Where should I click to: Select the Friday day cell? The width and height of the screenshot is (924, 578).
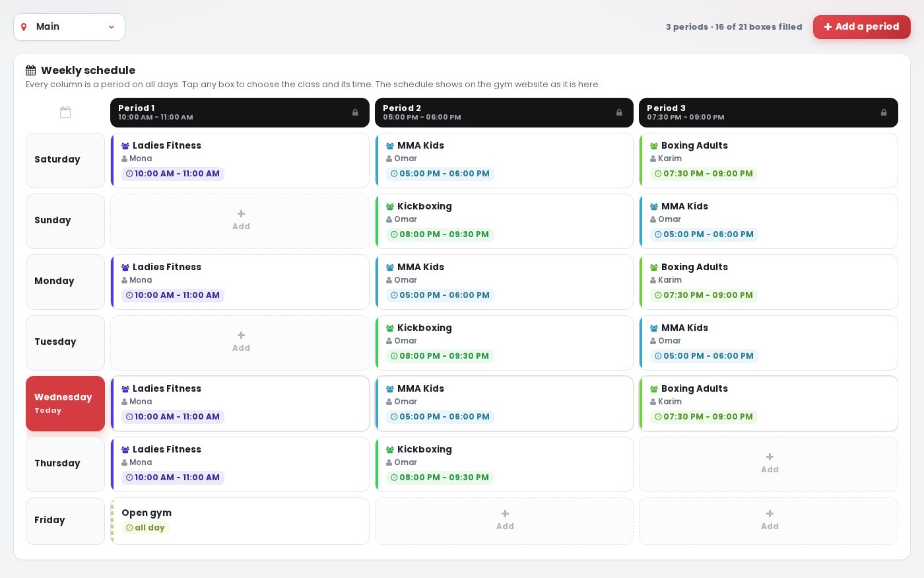tap(65, 521)
